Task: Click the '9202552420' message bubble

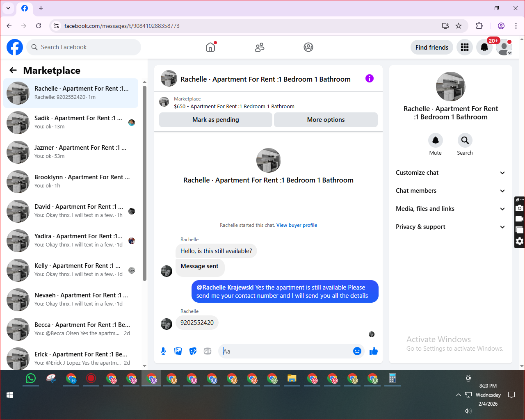Action: pyautogui.click(x=197, y=323)
